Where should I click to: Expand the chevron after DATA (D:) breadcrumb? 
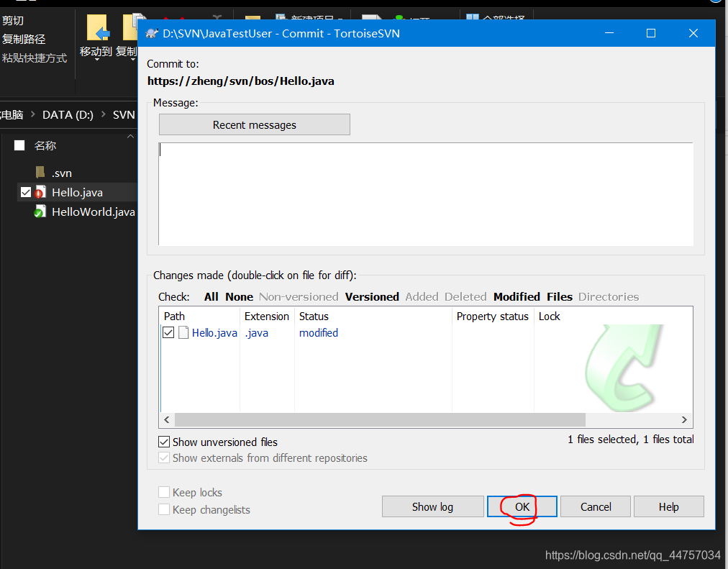point(103,114)
